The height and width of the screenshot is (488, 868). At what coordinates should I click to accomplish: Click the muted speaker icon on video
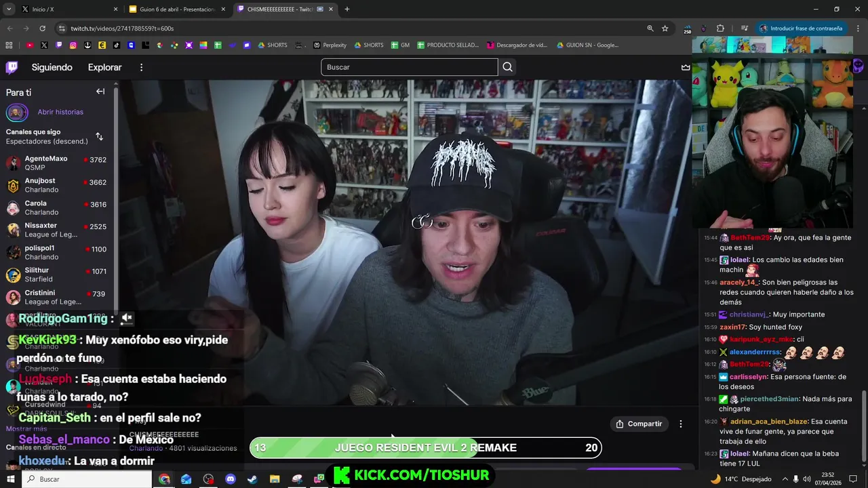tap(126, 318)
